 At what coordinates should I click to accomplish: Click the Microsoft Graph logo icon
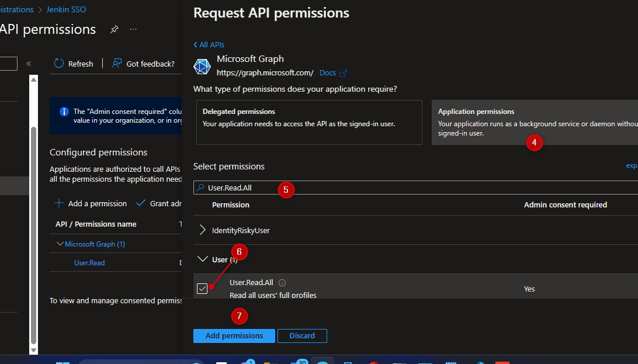click(202, 66)
